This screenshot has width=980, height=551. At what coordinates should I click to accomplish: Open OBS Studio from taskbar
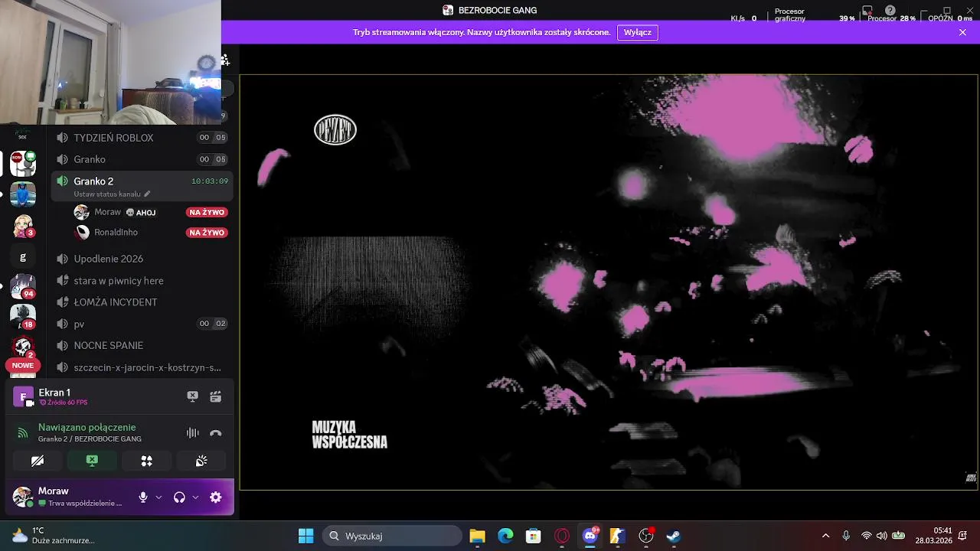pyautogui.click(x=646, y=536)
